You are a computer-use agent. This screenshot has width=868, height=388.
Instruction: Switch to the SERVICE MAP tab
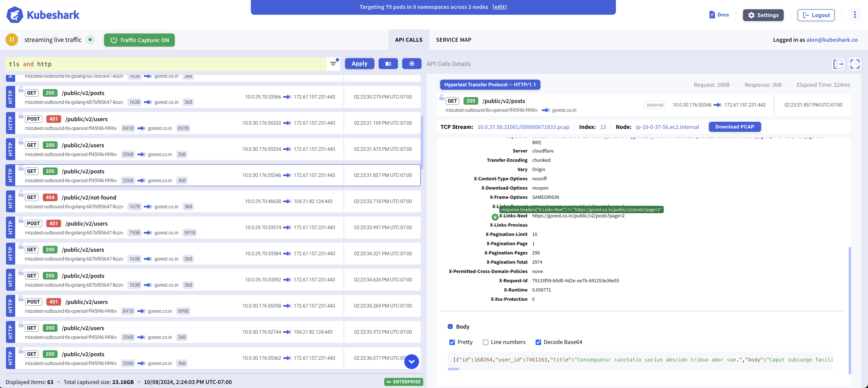point(454,39)
